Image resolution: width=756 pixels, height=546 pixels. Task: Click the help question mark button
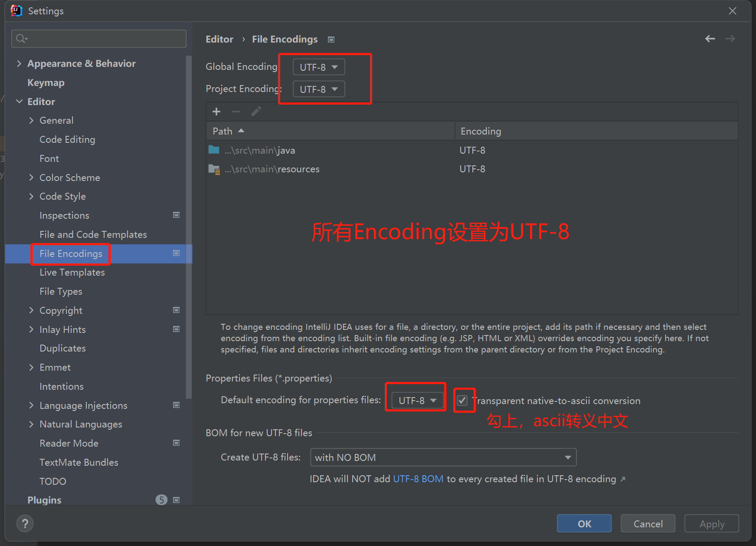coord(25,523)
